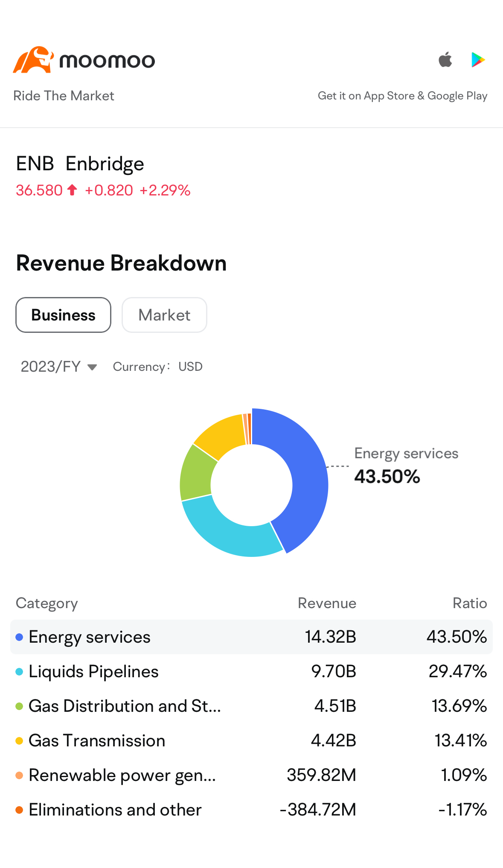Tap the Google Play store icon
Image resolution: width=503 pixels, height=868 pixels.
click(478, 60)
